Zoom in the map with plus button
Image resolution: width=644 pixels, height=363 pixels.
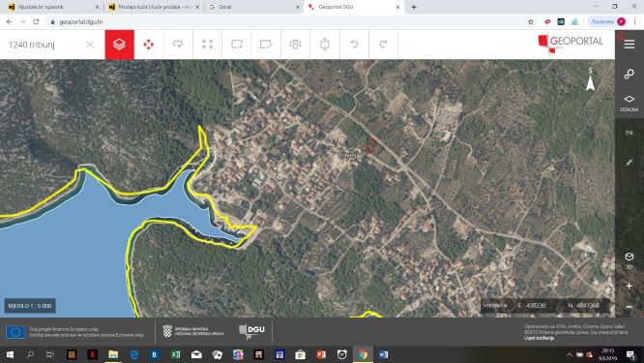pos(629,286)
